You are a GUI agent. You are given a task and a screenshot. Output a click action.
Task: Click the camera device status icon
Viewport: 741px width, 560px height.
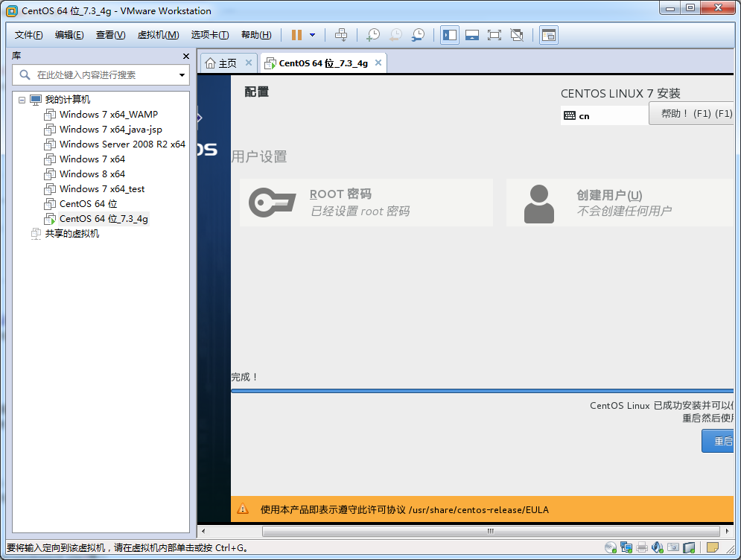point(673,547)
